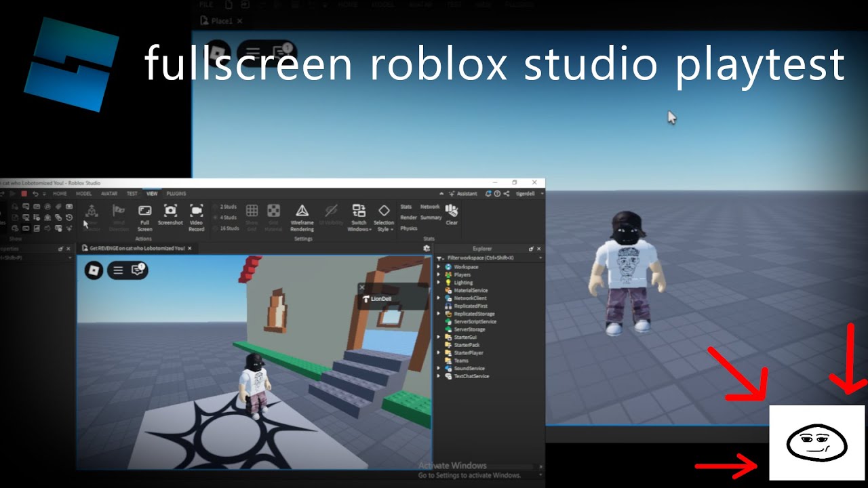
Task: Expand the Players node arrow
Action: coord(439,274)
